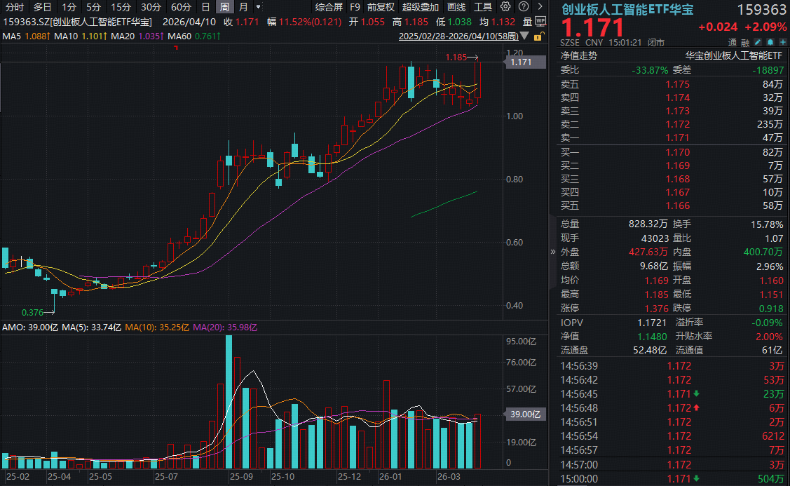Click the panel collapse arrow beside order book
The width and height of the screenshot is (790, 486).
click(x=552, y=253)
